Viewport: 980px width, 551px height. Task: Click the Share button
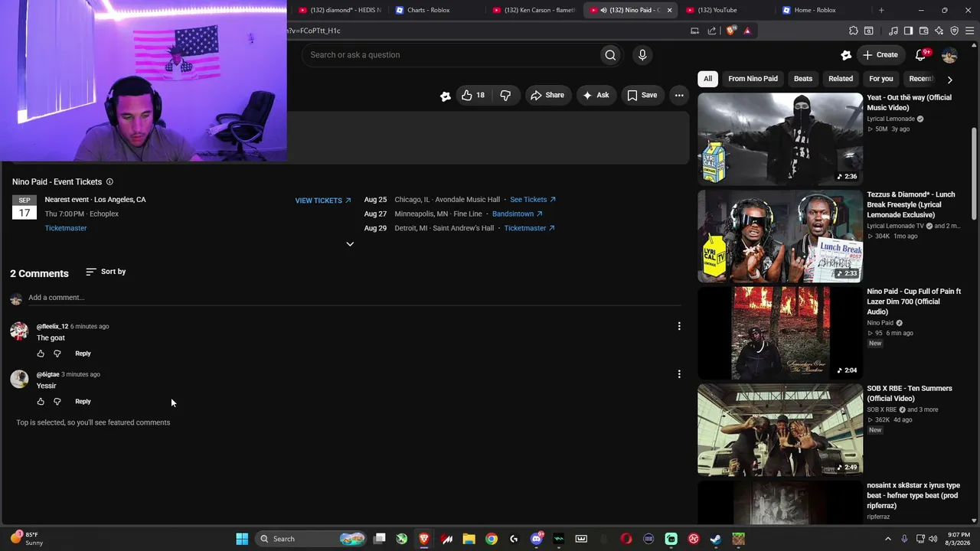(547, 95)
